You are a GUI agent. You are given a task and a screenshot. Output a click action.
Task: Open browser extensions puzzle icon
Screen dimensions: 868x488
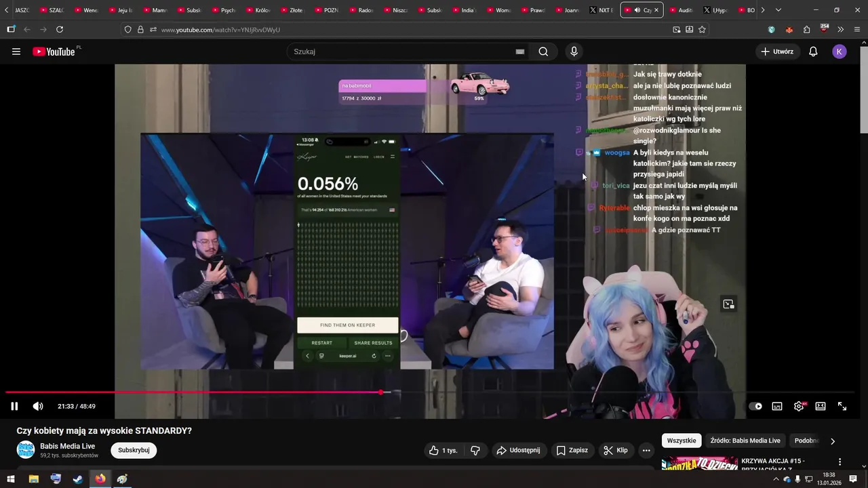coord(806,30)
